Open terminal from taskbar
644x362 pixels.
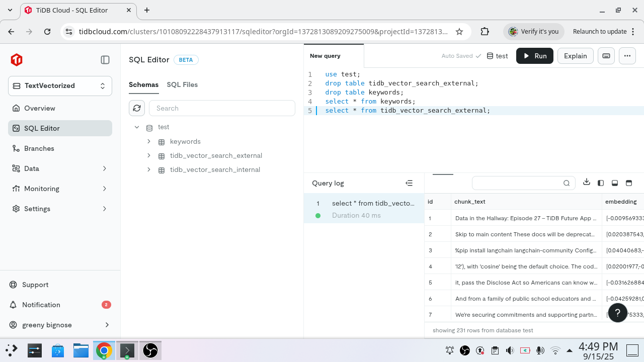click(127, 350)
